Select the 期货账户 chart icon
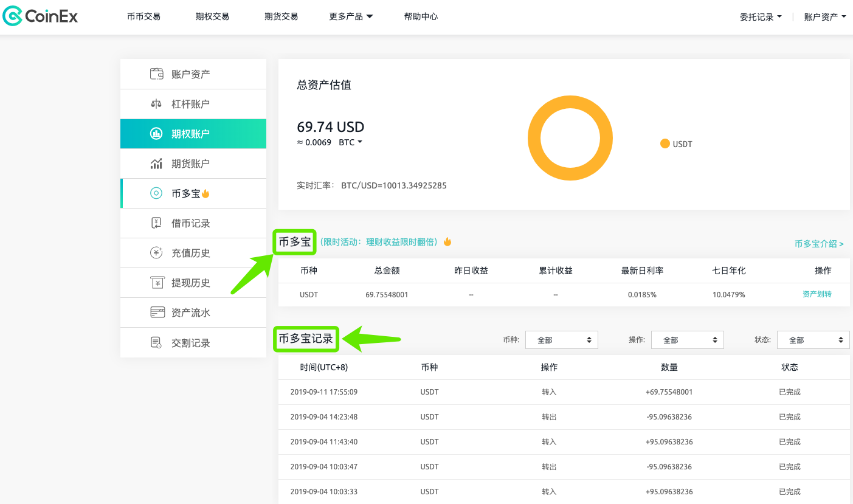 [157, 163]
